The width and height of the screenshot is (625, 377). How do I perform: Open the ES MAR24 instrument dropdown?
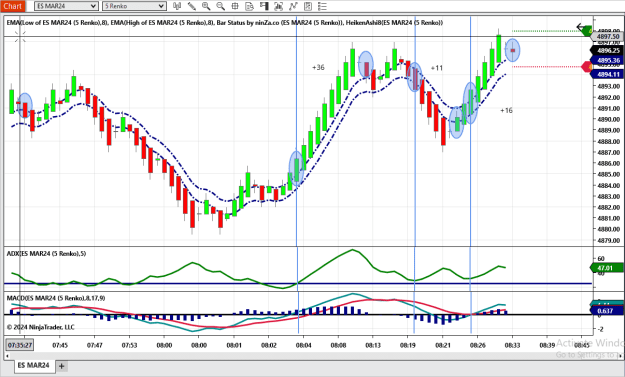click(66, 6)
